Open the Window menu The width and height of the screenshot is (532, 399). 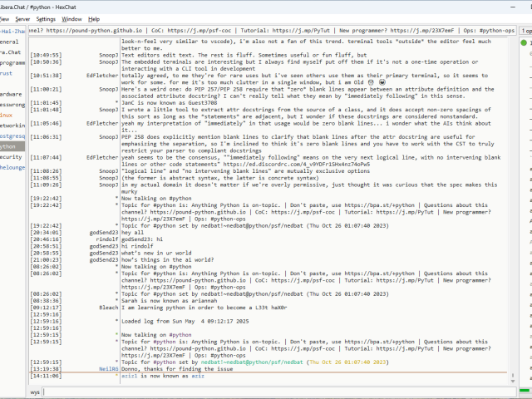(72, 18)
